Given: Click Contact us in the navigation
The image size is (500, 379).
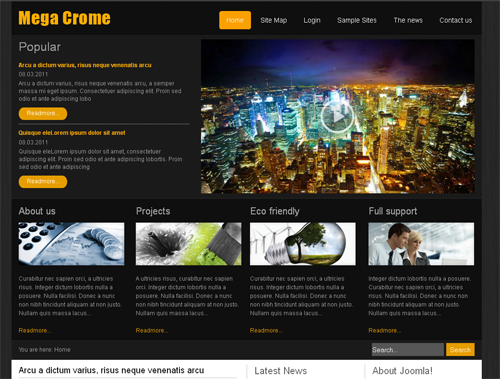Looking at the screenshot, I should coord(456,20).
